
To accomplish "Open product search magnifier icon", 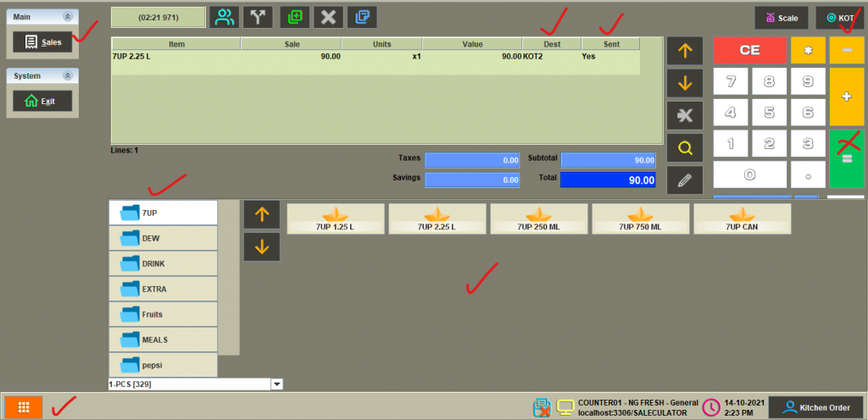I will point(685,147).
